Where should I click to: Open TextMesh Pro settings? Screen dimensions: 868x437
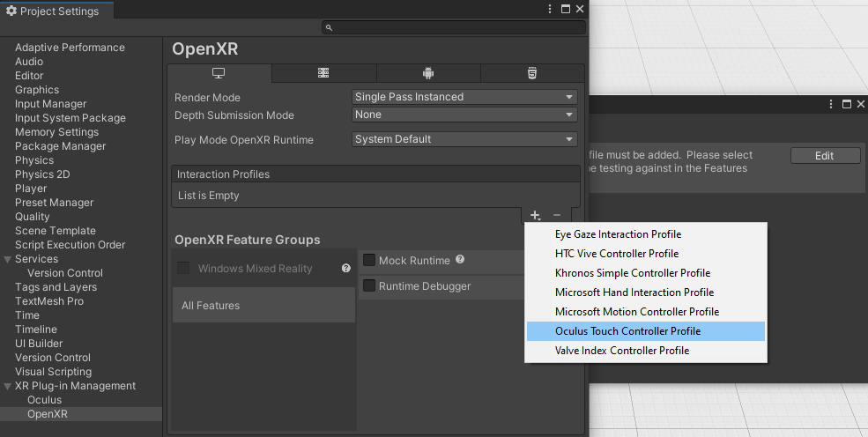[x=49, y=301]
